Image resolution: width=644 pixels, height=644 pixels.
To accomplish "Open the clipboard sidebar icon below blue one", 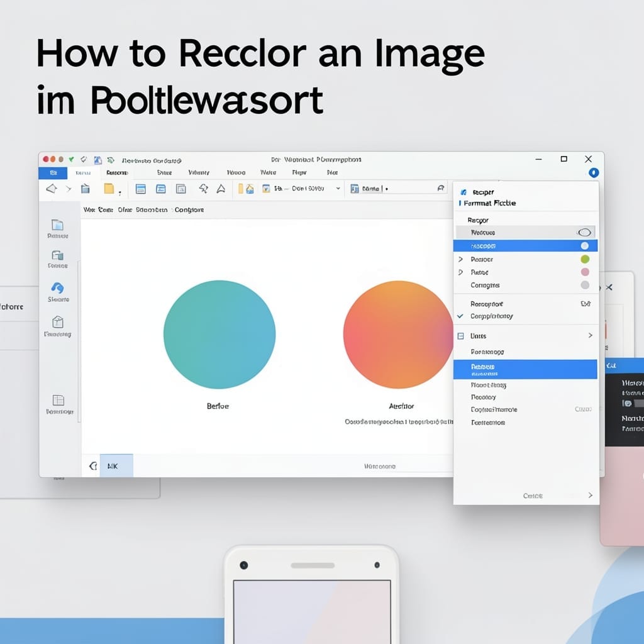I will pos(57,321).
